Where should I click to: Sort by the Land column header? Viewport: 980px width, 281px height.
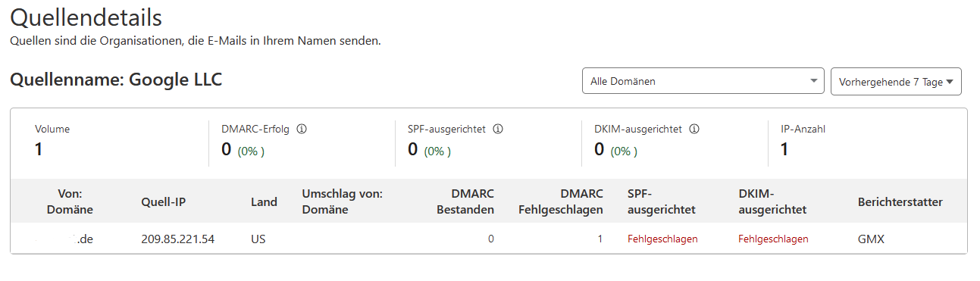[x=264, y=201]
